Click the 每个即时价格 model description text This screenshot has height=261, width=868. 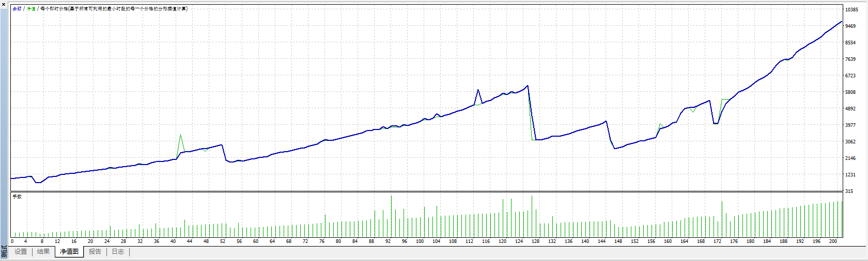(x=114, y=9)
